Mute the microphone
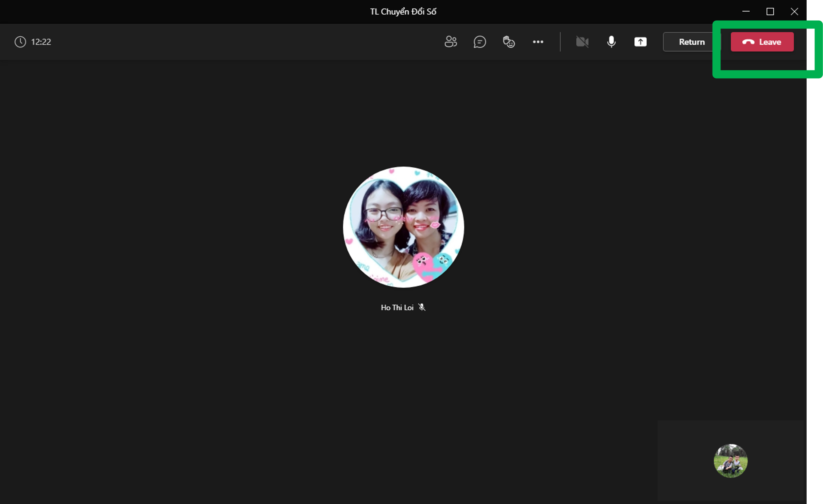The image size is (823, 504). click(x=611, y=42)
